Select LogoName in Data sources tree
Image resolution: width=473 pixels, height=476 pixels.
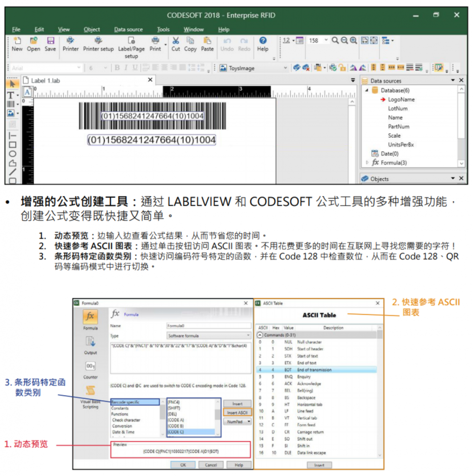pyautogui.click(x=401, y=99)
